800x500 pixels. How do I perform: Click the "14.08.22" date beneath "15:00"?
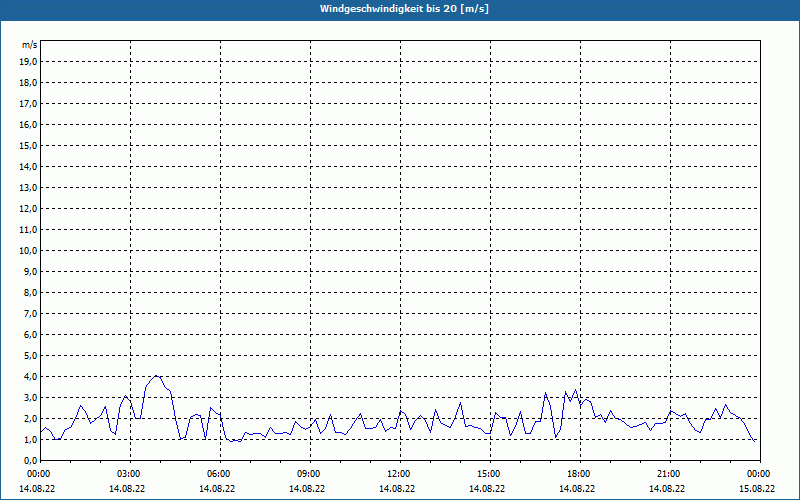coord(487,489)
